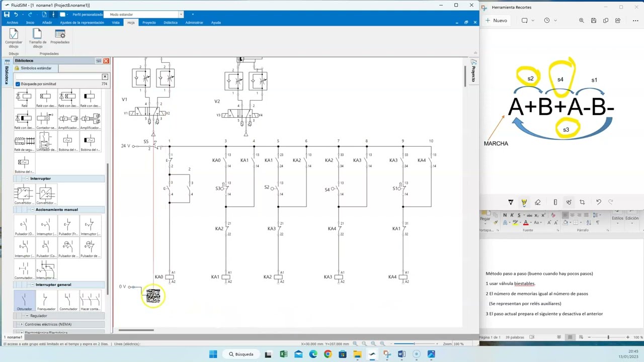Toggle strikethrough abc in the Word ribbon

[x=529, y=215]
